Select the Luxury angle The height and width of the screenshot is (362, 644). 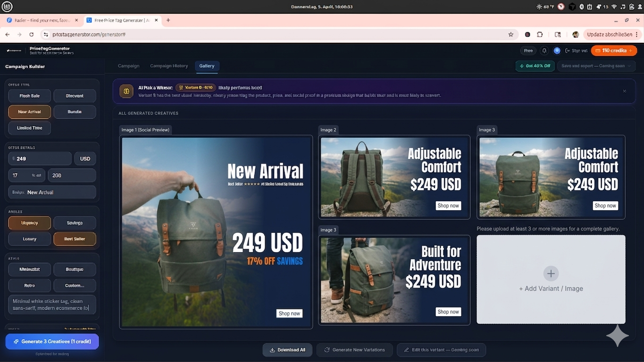(30, 239)
